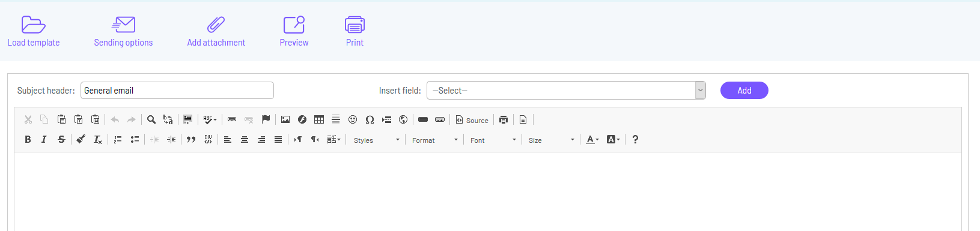Open special character Omega picker
This screenshot has width=980, height=231.
(370, 119)
